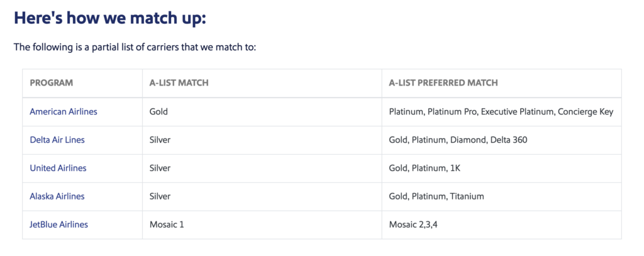The width and height of the screenshot is (644, 256).
Task: Select the Gold, Platinum, Titanium cell
Action: (x=436, y=196)
